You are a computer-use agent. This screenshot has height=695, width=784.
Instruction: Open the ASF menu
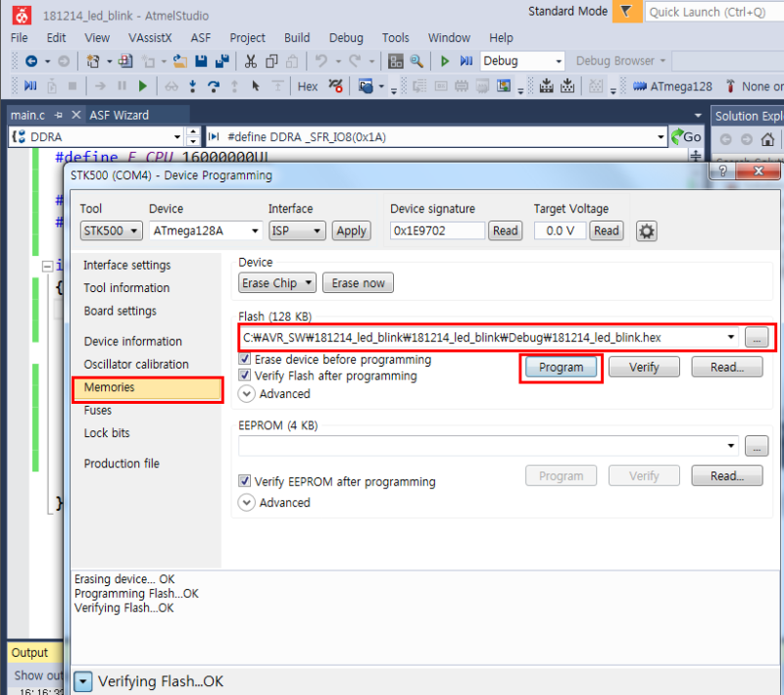pos(201,38)
